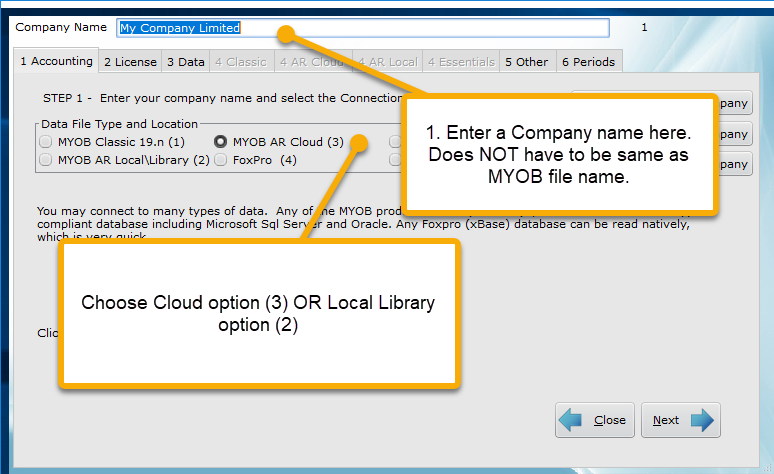Screen dimensions: 774x474
Task: Click the Data File Type and Location label
Action: [x=119, y=124]
